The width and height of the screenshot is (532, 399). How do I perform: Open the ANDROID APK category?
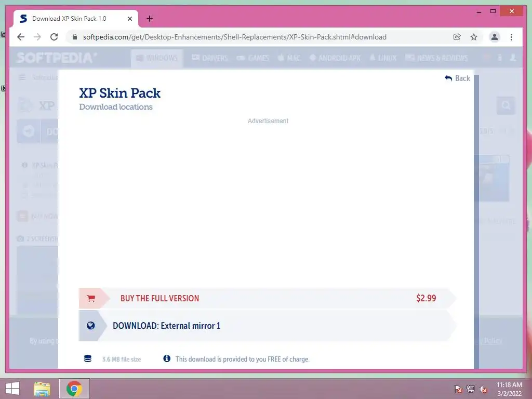[x=335, y=58]
